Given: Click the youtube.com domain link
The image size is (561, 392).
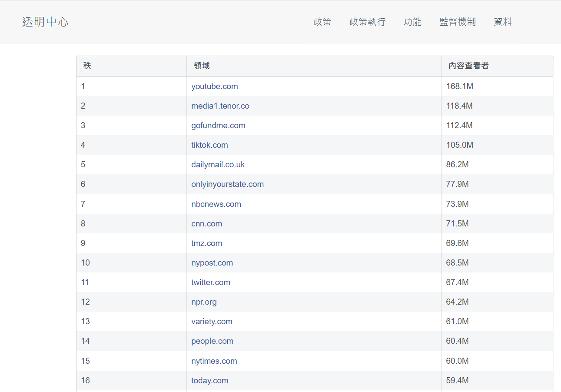Looking at the screenshot, I should pyautogui.click(x=215, y=86).
